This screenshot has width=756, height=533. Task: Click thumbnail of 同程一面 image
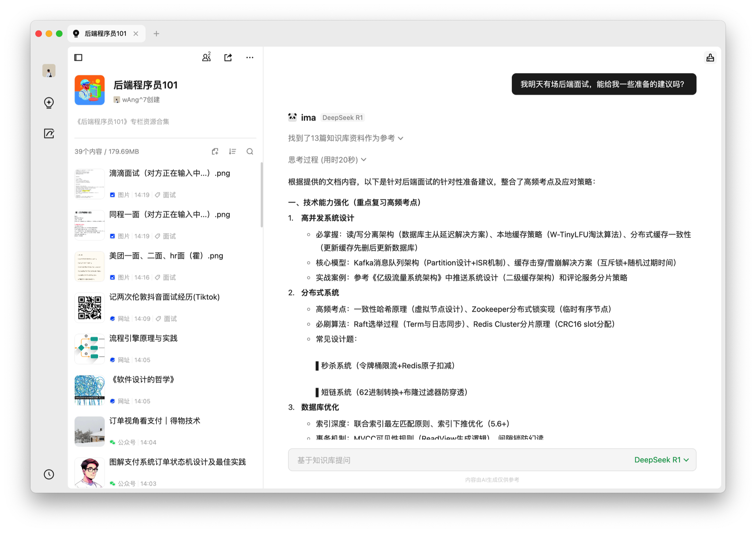[x=90, y=225]
